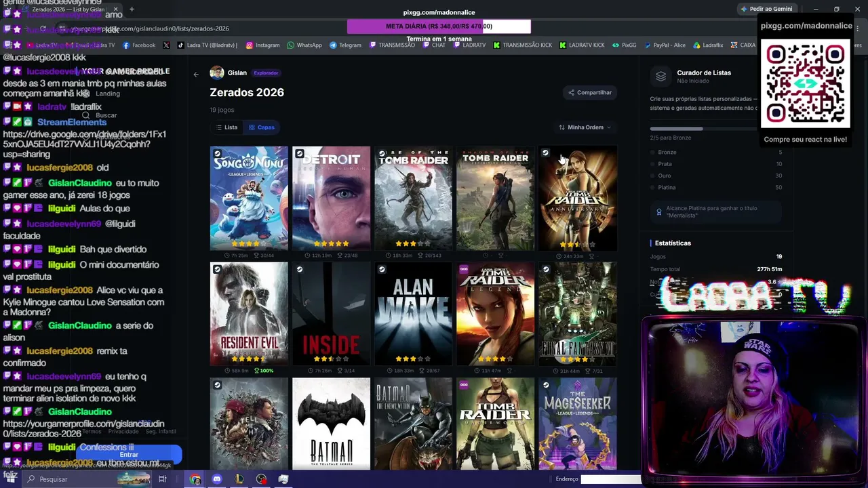Click the browser address bar URL
Viewport: 868px width, 488px height.
click(x=150, y=28)
